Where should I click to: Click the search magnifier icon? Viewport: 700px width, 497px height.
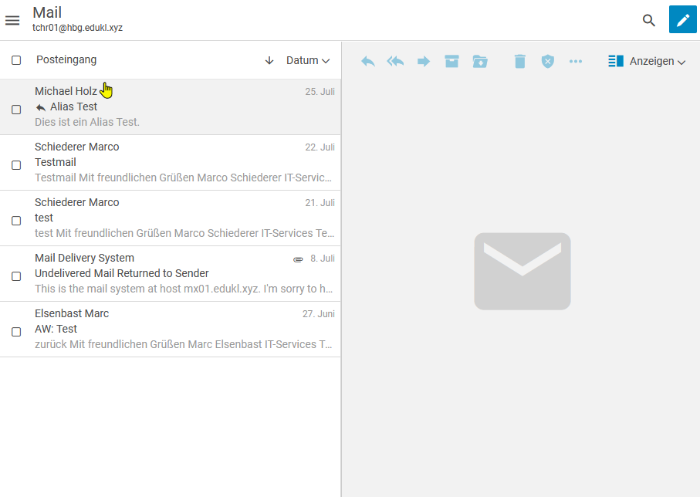point(649,20)
